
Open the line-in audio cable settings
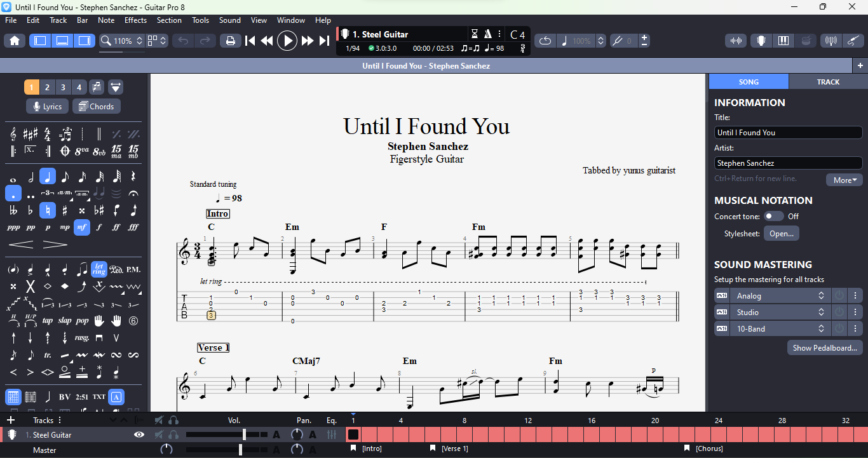click(854, 41)
